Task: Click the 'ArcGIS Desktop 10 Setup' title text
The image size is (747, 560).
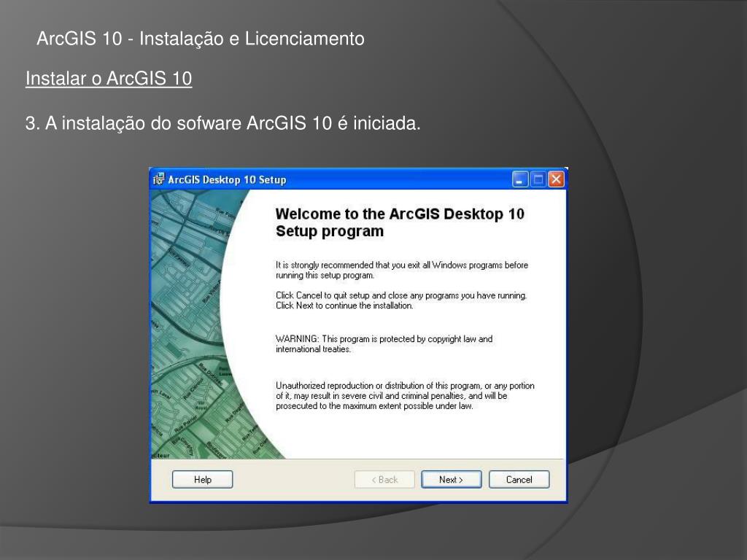Action: [x=227, y=180]
